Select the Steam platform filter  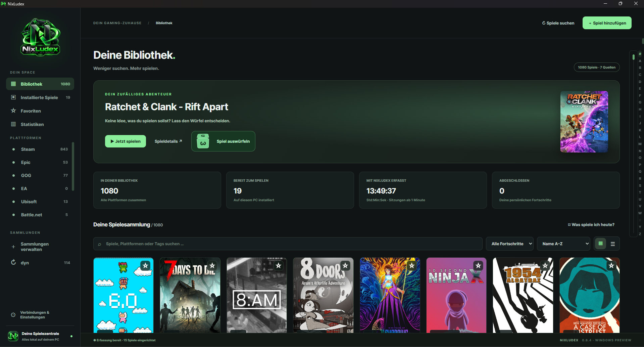click(40, 149)
